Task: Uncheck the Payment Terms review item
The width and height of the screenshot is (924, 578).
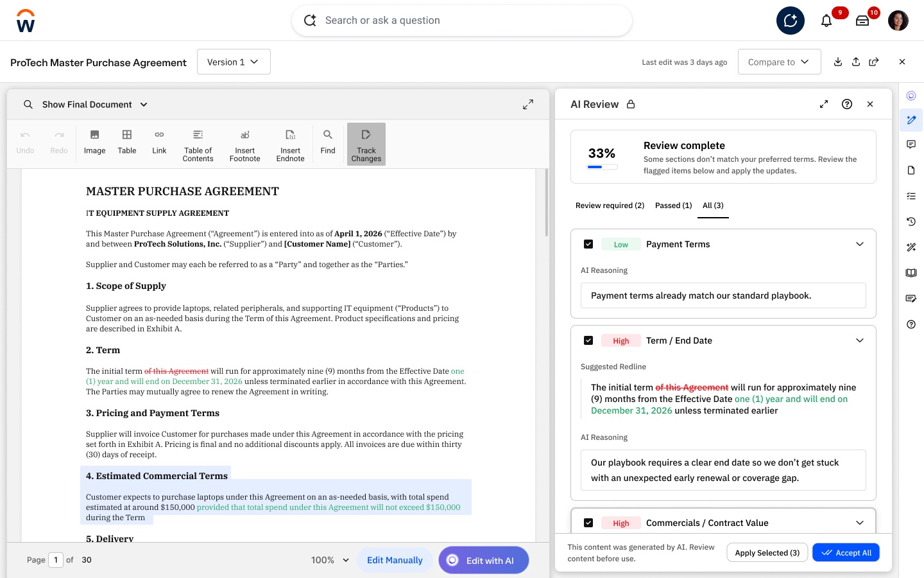Action: pos(588,243)
